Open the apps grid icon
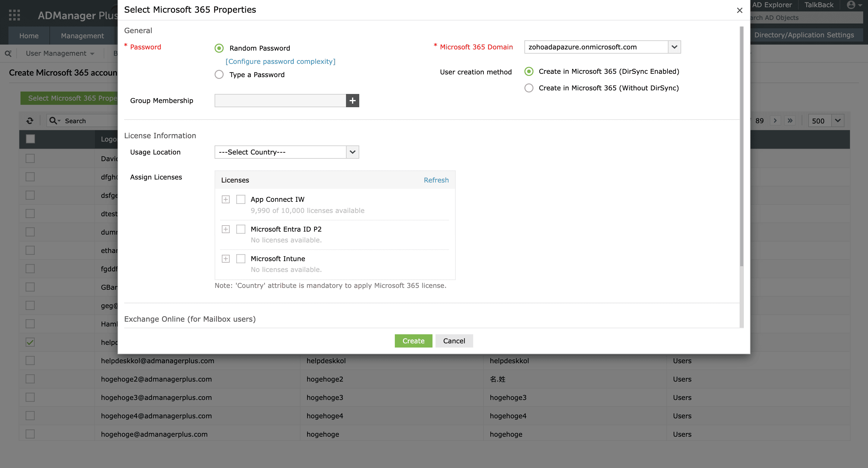 (x=14, y=15)
